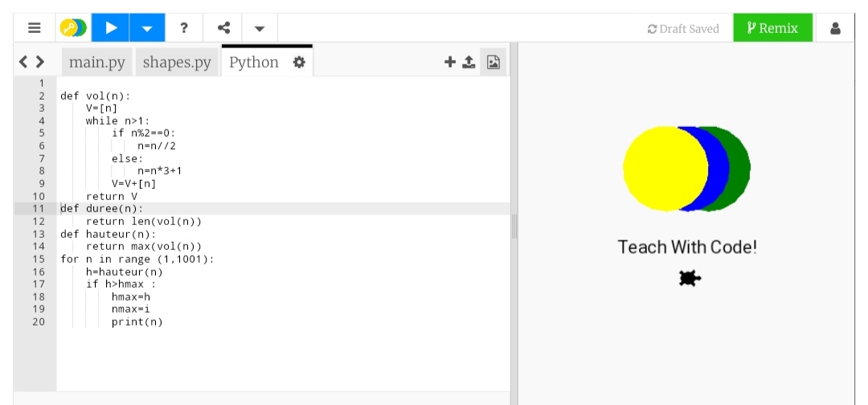
Task: Click the code navigation arrows icon
Action: (x=31, y=62)
